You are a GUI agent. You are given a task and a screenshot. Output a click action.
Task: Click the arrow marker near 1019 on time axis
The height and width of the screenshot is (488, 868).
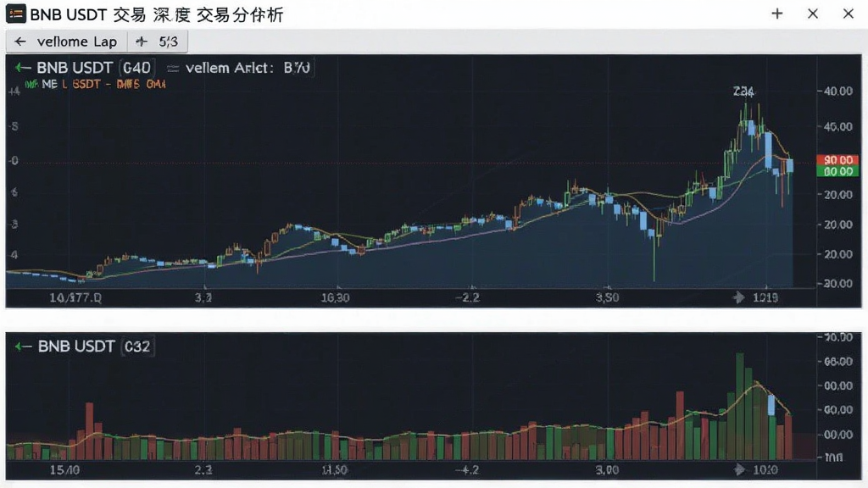click(x=738, y=297)
